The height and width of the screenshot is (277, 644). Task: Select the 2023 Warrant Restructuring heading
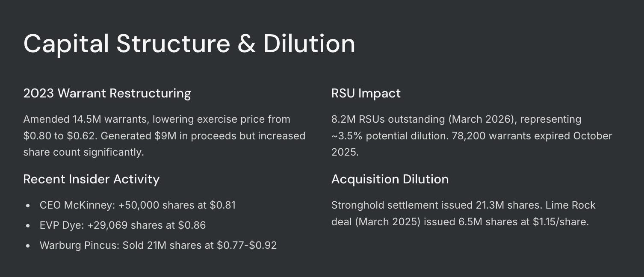pos(107,93)
